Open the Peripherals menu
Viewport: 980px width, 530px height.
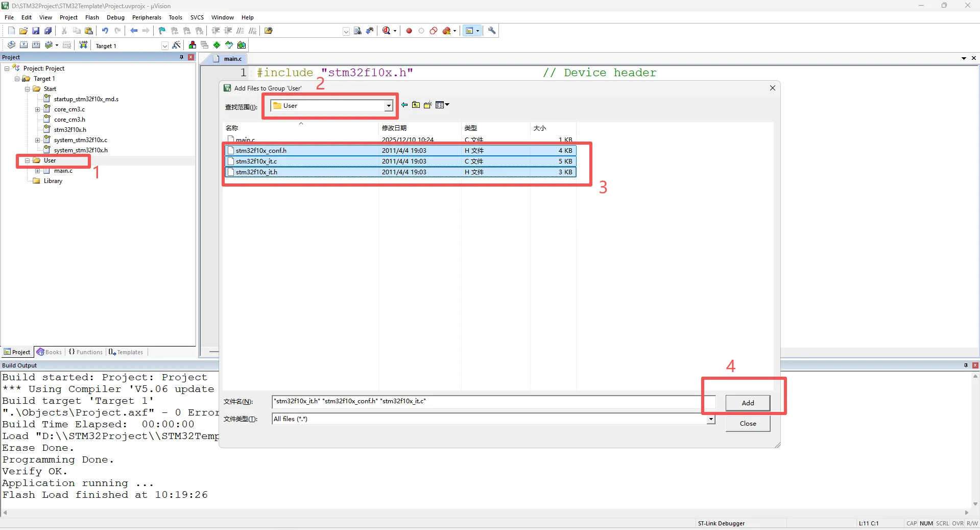point(147,17)
